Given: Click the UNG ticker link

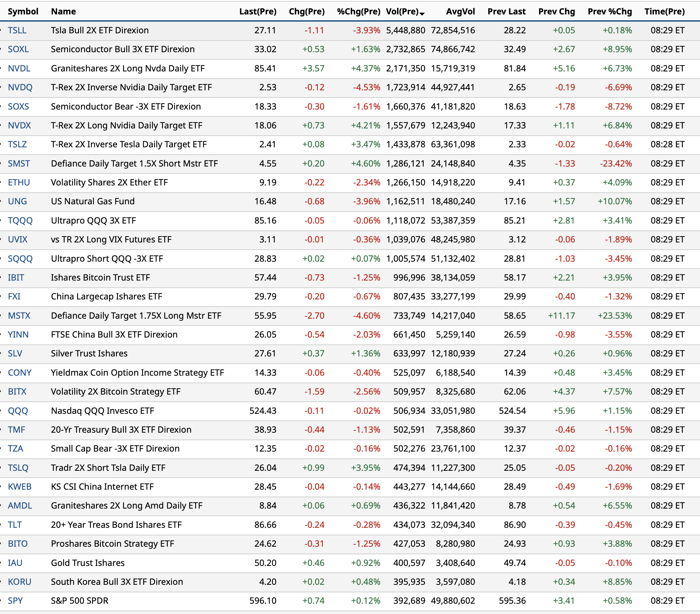Looking at the screenshot, I should click(17, 201).
